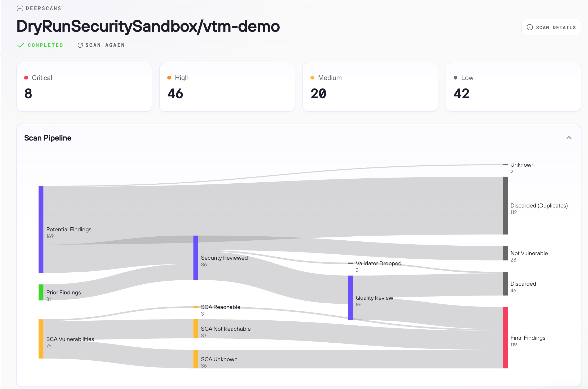588x389 pixels.
Task: Click the yellow Medium dot indicator
Action: click(x=312, y=78)
